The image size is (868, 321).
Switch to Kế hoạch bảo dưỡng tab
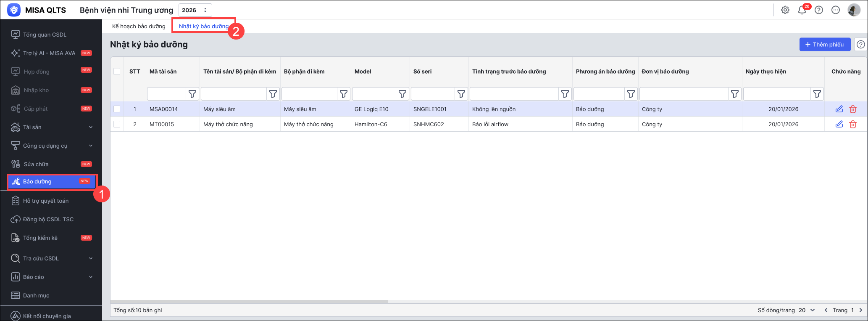(x=139, y=26)
